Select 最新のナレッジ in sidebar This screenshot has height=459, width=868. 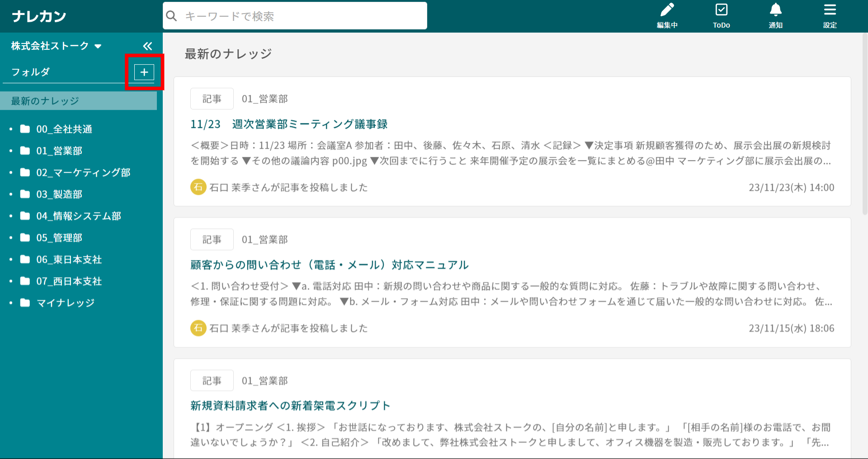[45, 101]
